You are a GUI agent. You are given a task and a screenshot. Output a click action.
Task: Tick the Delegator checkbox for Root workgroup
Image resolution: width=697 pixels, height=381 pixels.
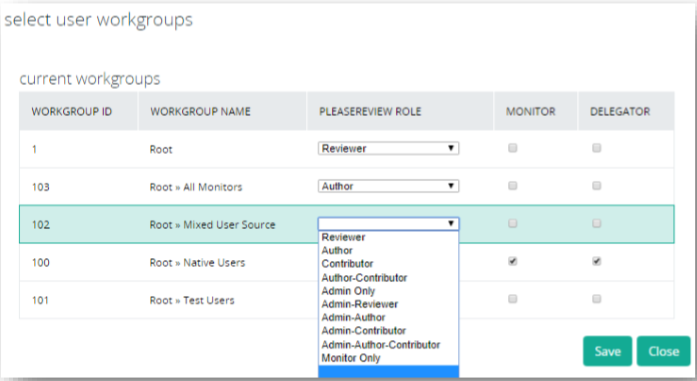[x=597, y=148]
